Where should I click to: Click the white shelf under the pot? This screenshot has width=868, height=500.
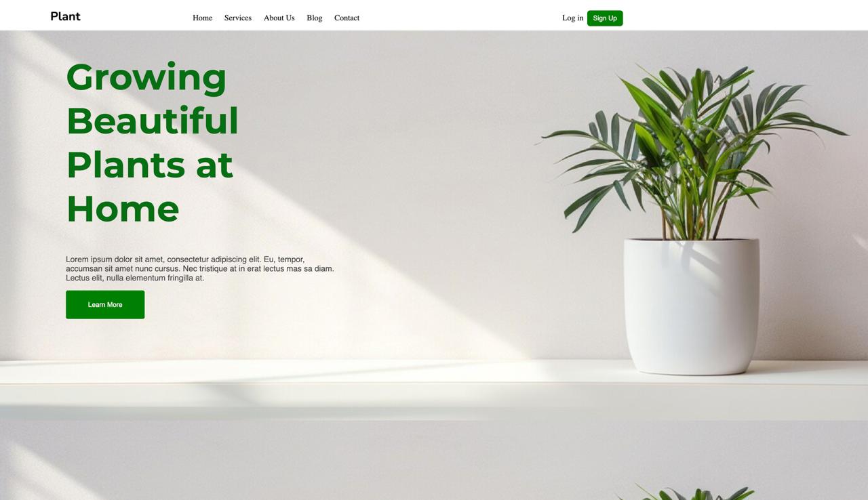[x=434, y=390]
